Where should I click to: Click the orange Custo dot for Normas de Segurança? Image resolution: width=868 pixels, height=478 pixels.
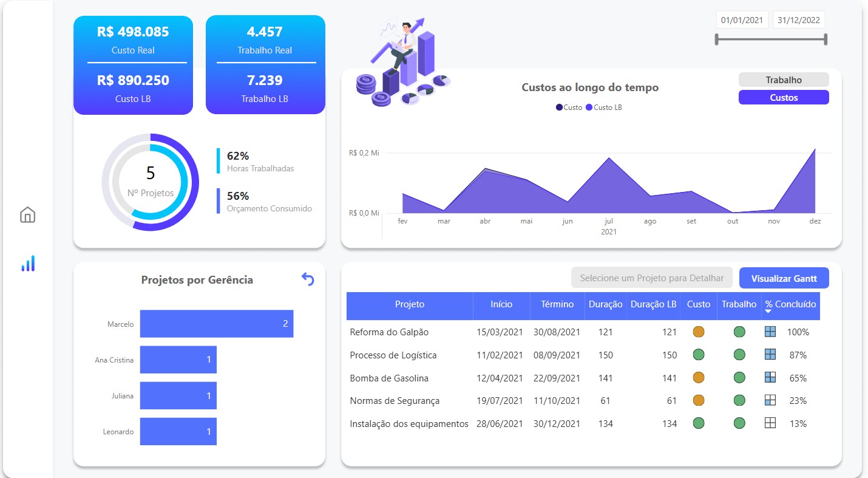(698, 400)
